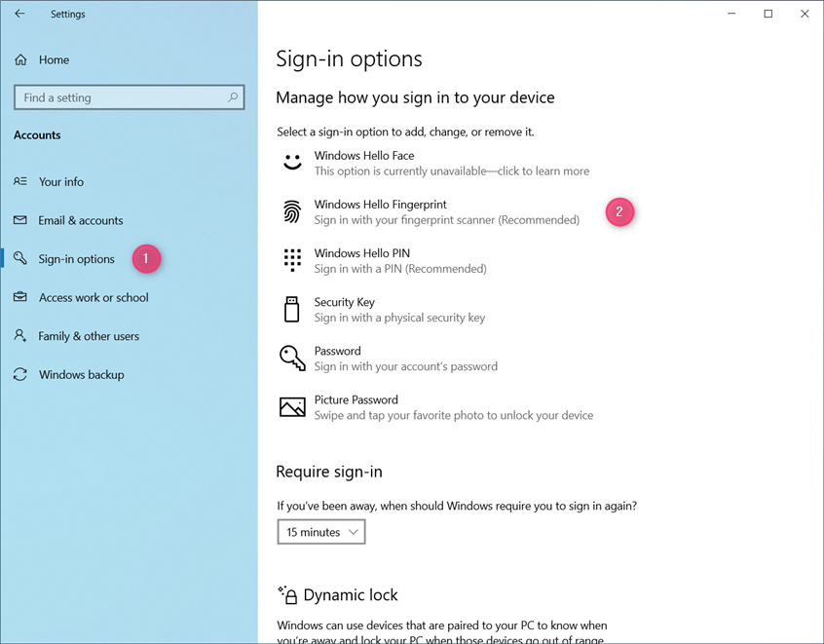This screenshot has height=644, width=824.
Task: Click the Windows backup sync icon
Action: tap(20, 374)
